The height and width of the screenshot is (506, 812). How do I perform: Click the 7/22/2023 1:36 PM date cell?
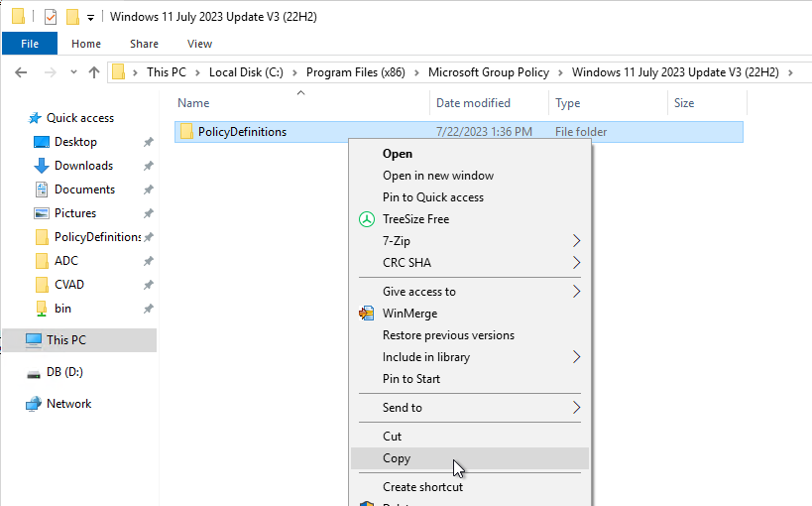point(484,132)
